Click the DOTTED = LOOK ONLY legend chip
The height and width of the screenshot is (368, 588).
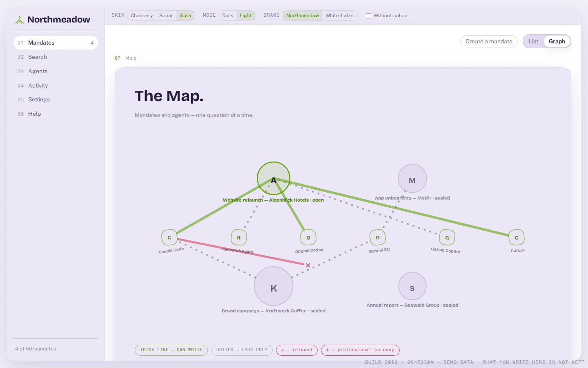[242, 350]
